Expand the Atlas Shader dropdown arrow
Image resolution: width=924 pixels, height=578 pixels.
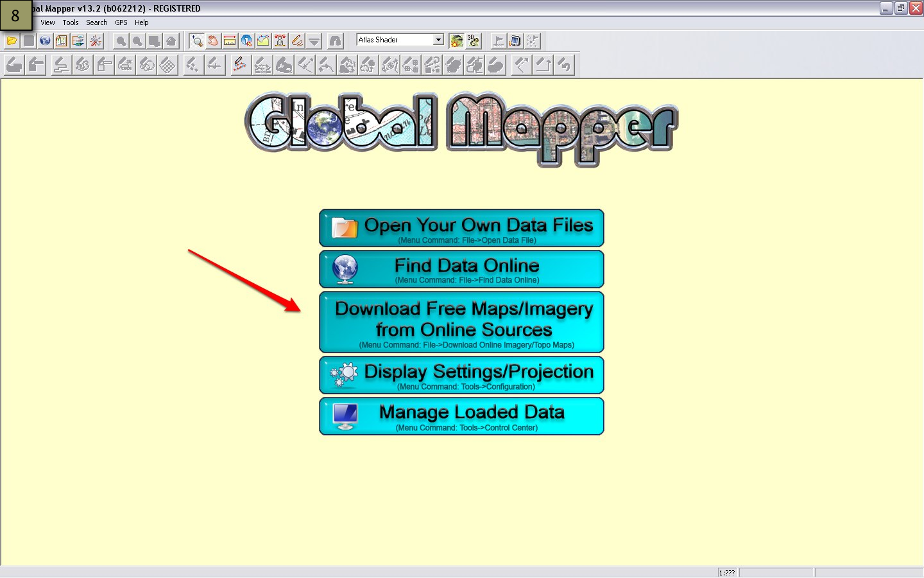[438, 40]
